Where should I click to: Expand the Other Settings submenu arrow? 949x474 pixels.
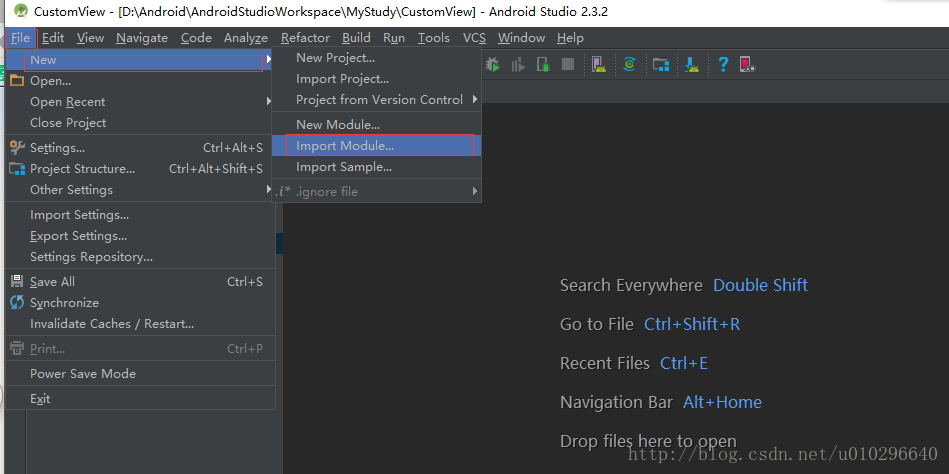pos(269,189)
